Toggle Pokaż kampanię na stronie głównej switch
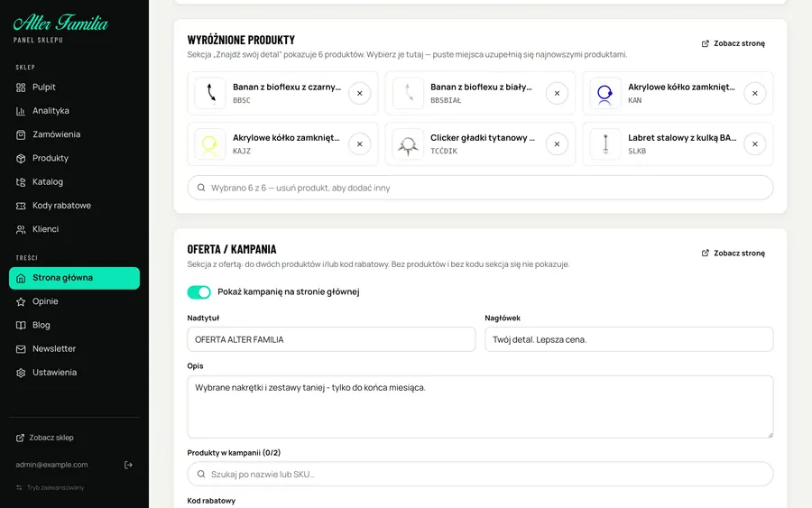812x508 pixels. [x=198, y=292]
